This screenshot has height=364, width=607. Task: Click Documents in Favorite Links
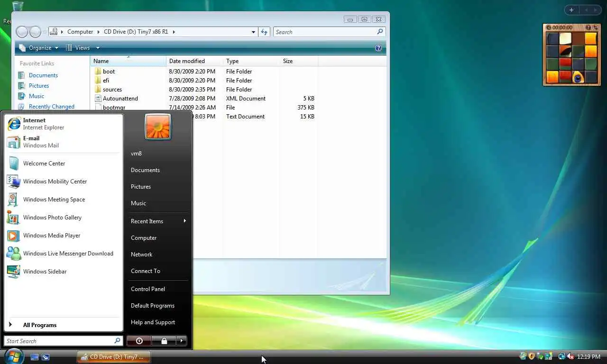click(x=43, y=75)
